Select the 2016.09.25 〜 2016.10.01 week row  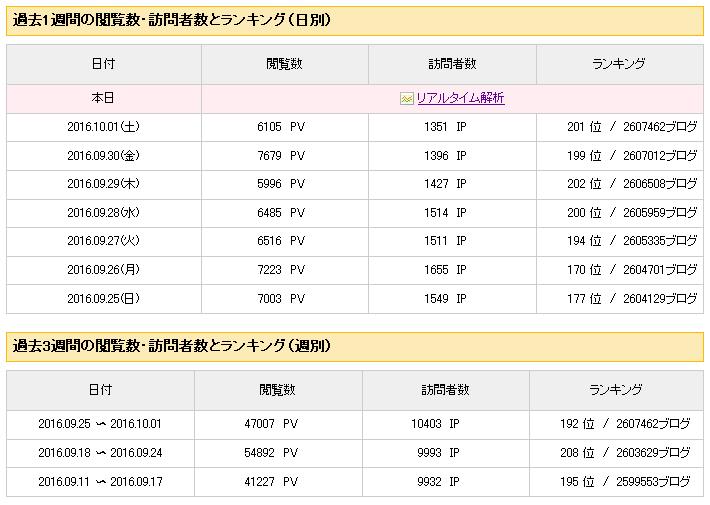[355, 424]
